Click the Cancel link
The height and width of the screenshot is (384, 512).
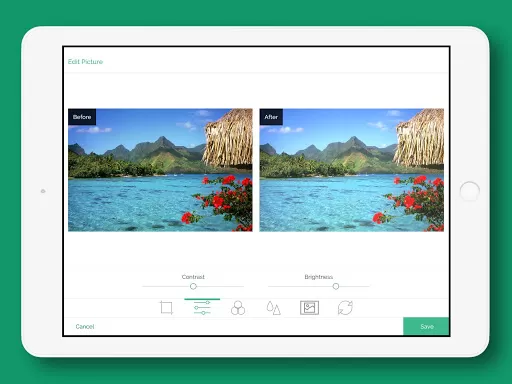coord(85,327)
